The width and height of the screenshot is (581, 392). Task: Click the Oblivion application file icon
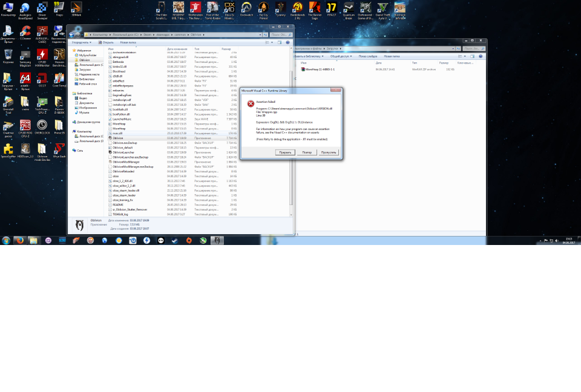[110, 138]
